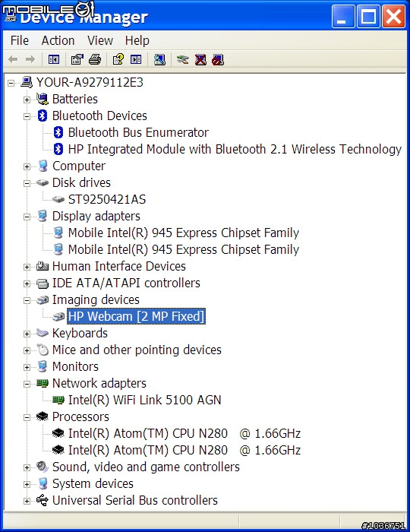Click the Universal Serial Bus controllers icon

pyautogui.click(x=43, y=500)
